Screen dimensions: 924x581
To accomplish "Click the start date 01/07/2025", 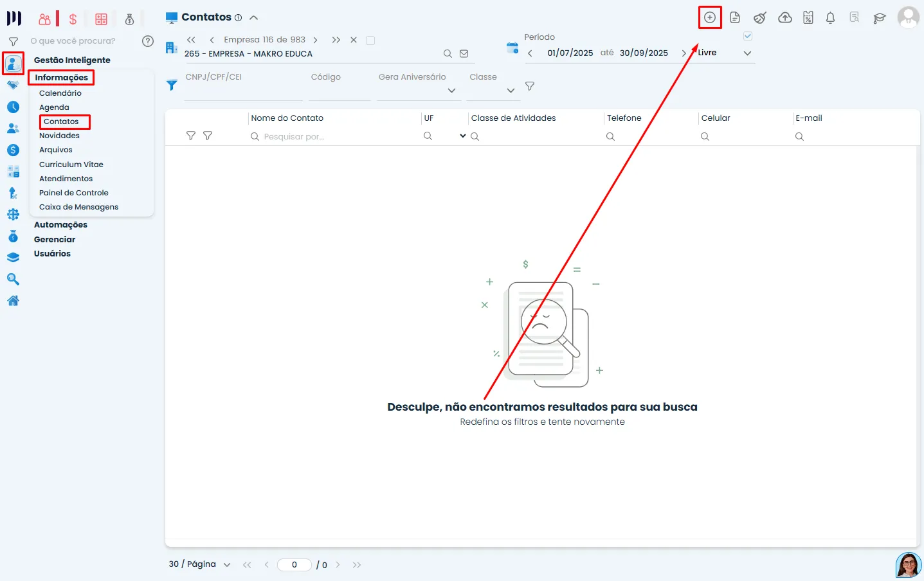I will tap(570, 53).
